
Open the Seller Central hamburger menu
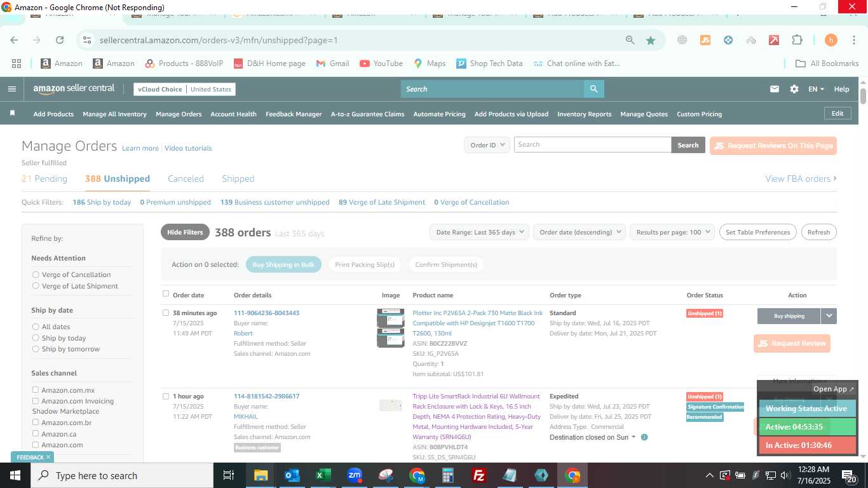coord(11,89)
